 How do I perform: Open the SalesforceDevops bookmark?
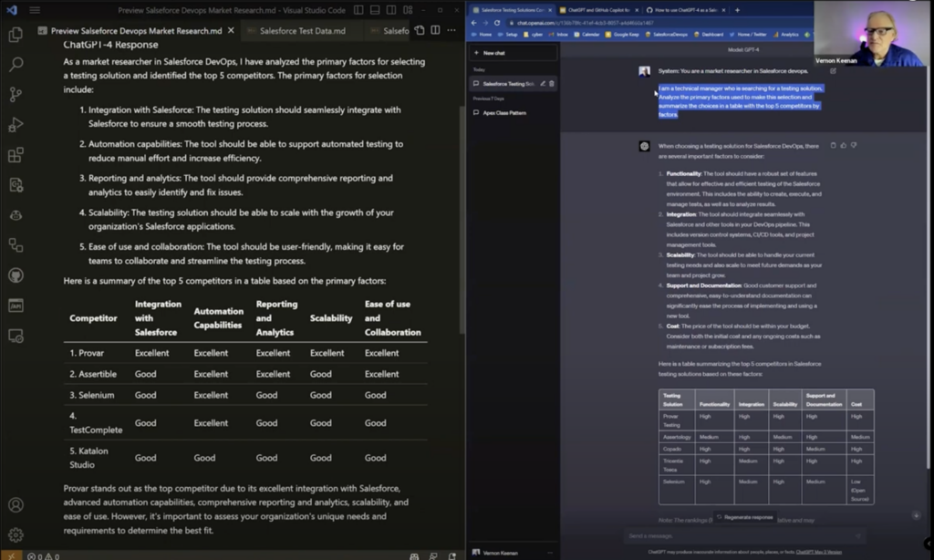(666, 35)
